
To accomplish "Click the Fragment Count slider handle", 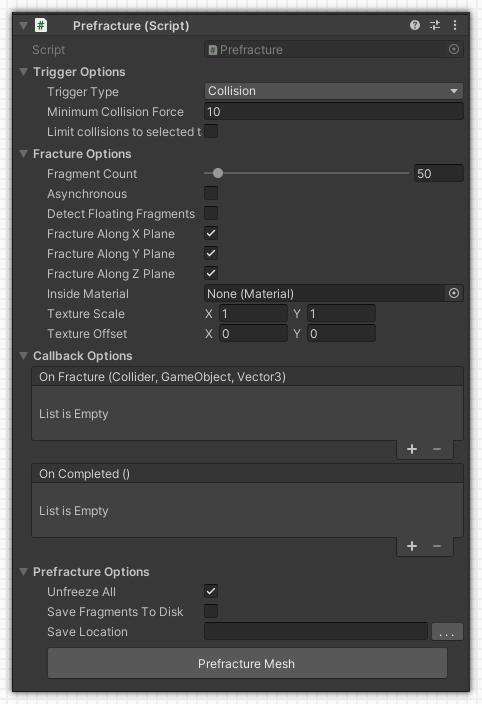I will pos(218,173).
